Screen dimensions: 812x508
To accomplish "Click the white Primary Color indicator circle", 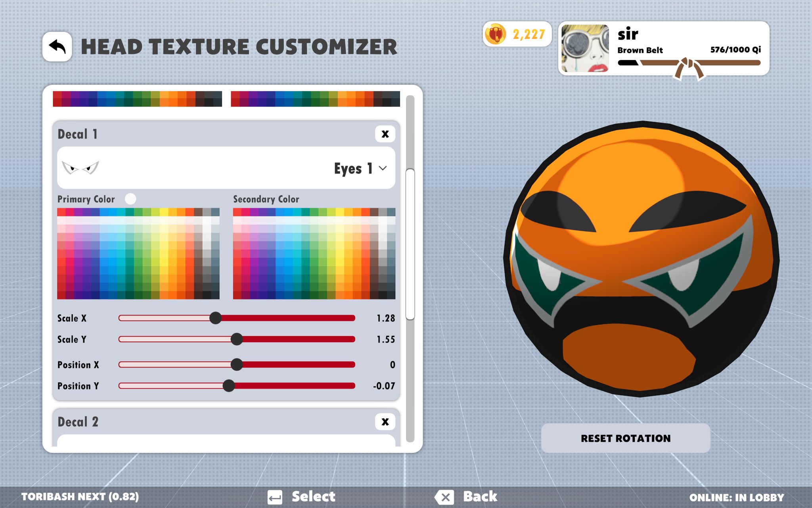I will [x=130, y=199].
